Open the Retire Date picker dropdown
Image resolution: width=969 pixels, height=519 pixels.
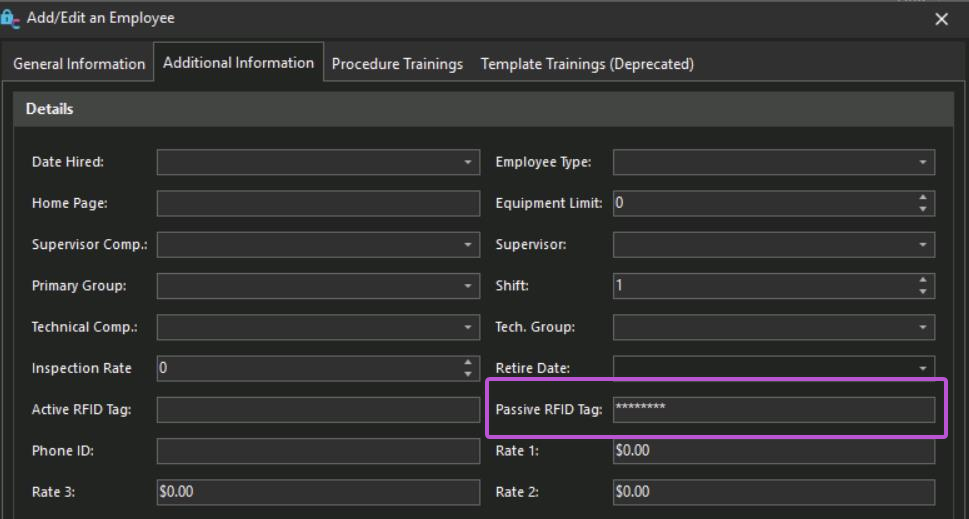coord(922,368)
